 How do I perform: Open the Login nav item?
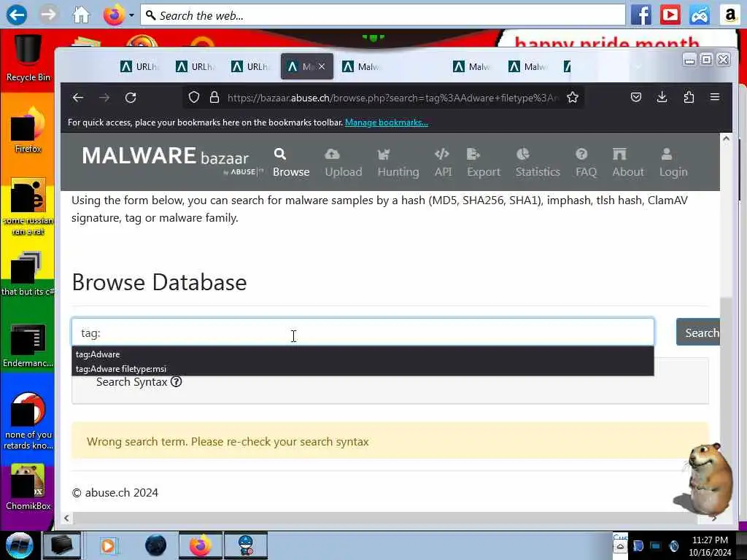673,163
